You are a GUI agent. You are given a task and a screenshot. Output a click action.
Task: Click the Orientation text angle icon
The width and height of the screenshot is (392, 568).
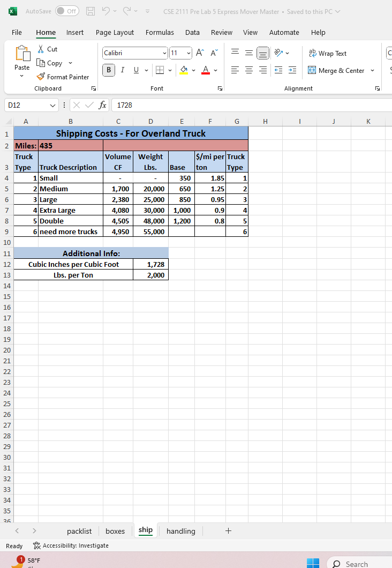pyautogui.click(x=278, y=53)
